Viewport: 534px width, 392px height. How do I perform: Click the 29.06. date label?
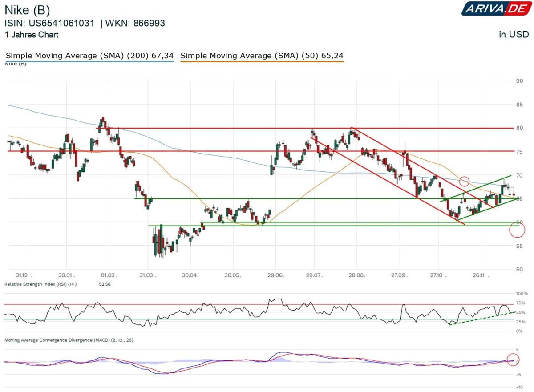click(276, 275)
